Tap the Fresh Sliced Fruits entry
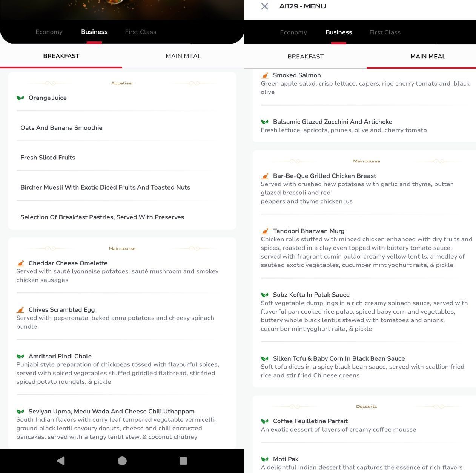 tap(48, 158)
